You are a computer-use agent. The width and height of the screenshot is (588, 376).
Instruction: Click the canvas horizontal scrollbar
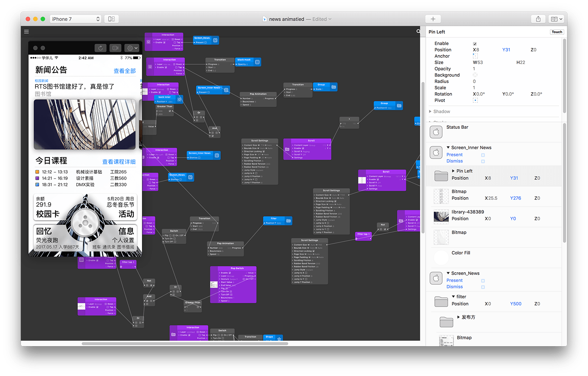[185, 344]
